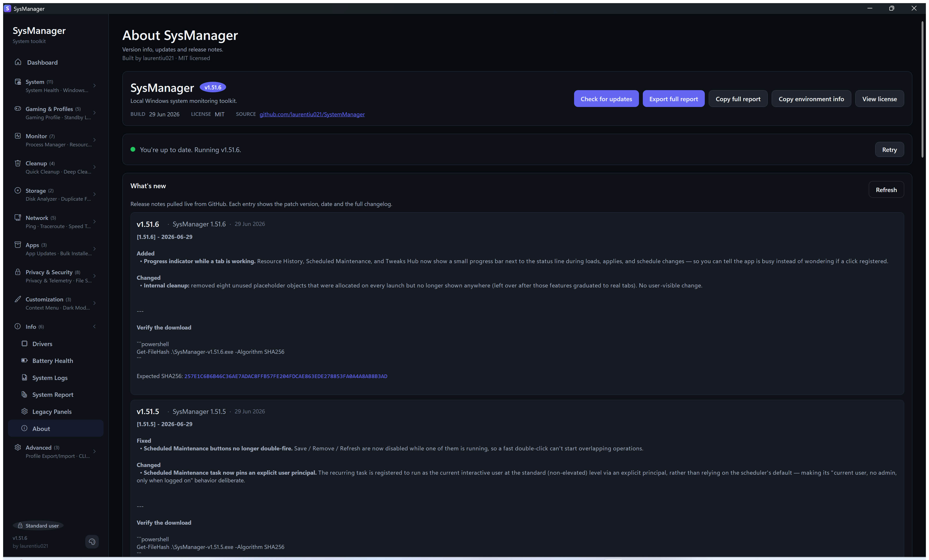929x560 pixels.
Task: Click the Info circle icon
Action: (x=18, y=327)
